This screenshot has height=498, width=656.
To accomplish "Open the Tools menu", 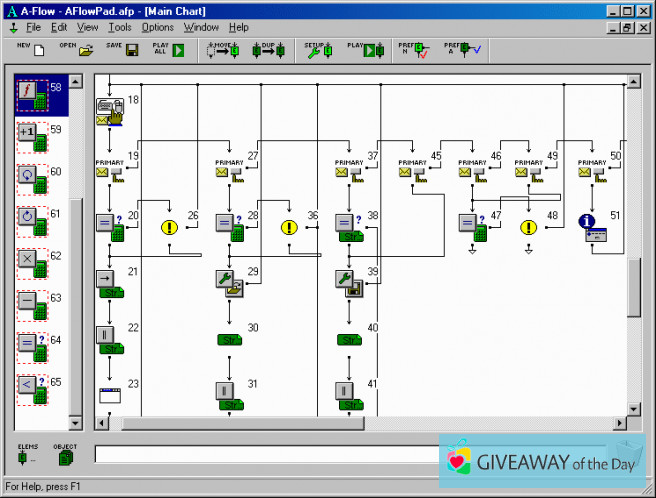I will point(120,27).
